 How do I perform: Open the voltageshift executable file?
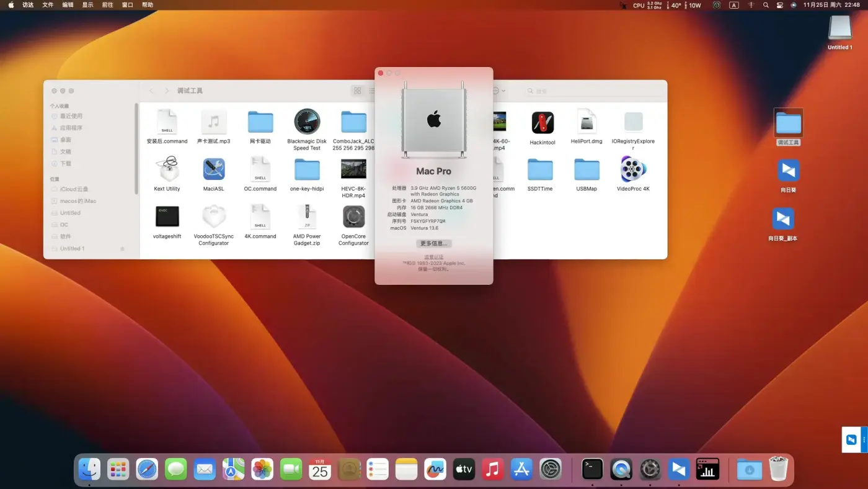167,217
